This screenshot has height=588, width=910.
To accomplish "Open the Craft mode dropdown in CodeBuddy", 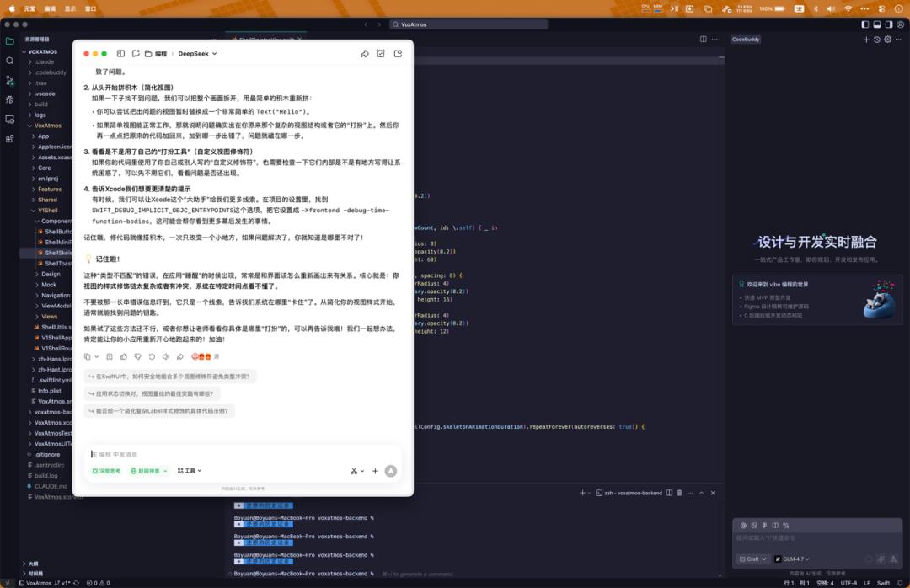I will click(x=752, y=559).
